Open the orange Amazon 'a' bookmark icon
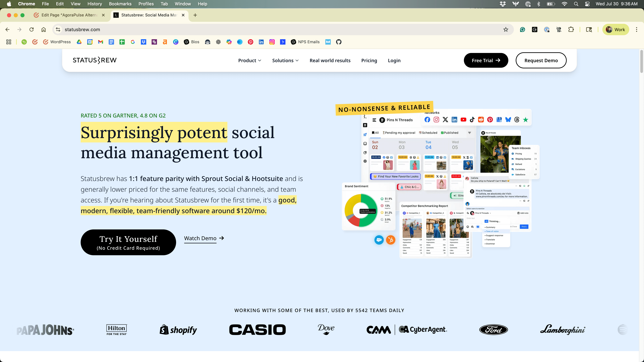The height and width of the screenshot is (362, 644). pyautogui.click(x=165, y=42)
